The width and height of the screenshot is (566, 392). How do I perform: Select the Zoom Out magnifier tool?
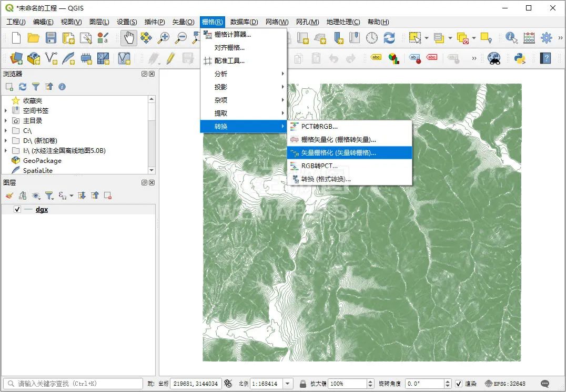[x=181, y=38]
